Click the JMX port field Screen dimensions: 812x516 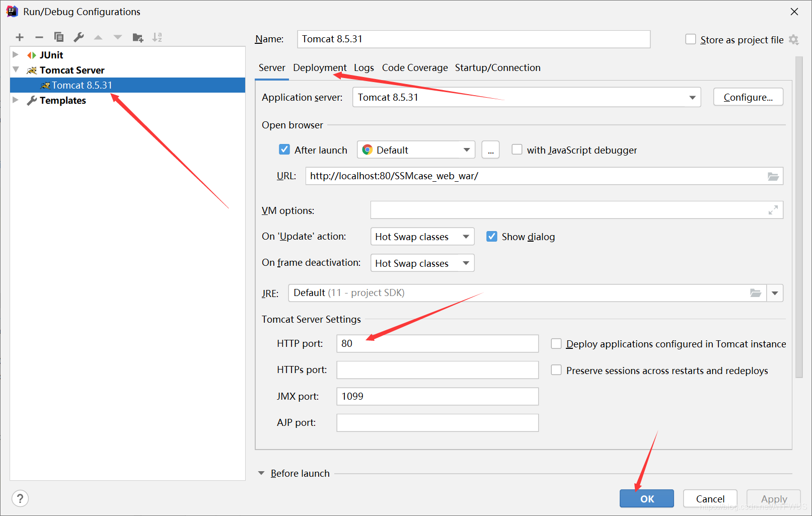[x=437, y=396]
